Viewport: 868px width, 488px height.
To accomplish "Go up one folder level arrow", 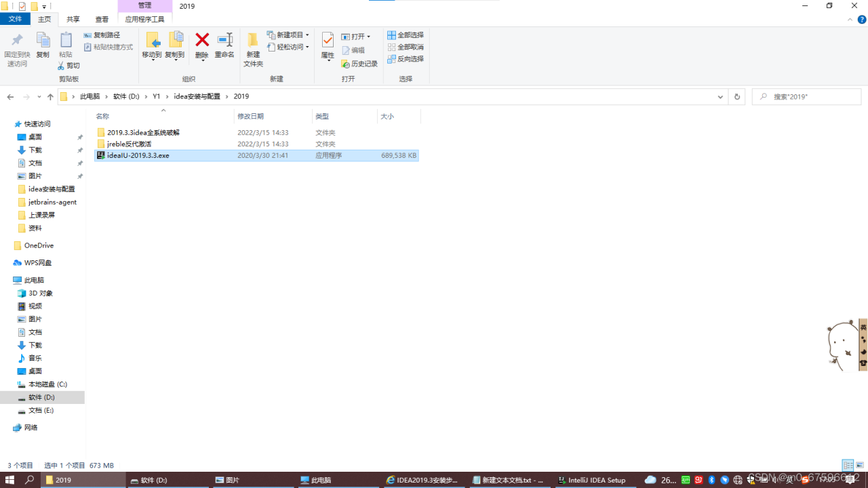I will pyautogui.click(x=50, y=97).
